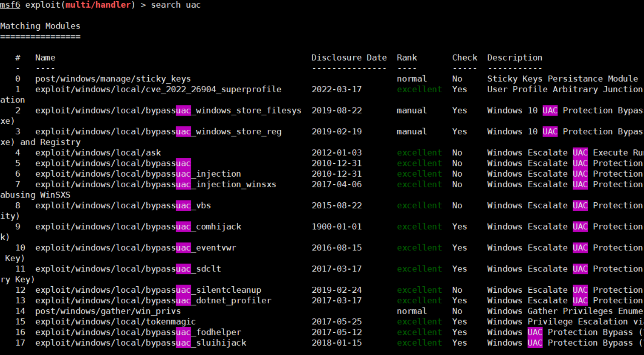Select the bypassuac_eventvwr module name
This screenshot has width=644, height=355.
136,248
